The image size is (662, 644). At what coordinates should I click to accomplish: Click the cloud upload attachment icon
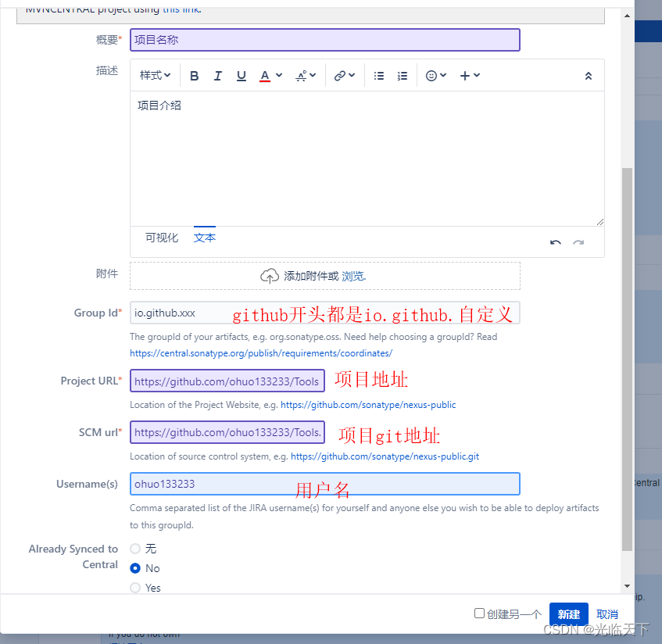[x=270, y=276]
